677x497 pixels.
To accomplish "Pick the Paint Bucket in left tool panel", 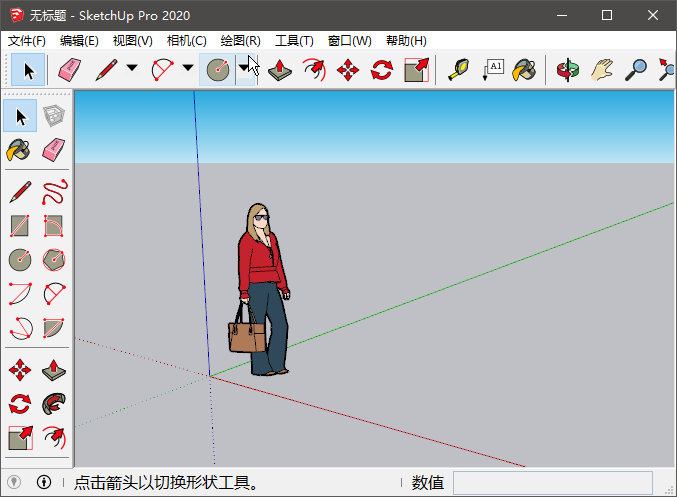I will [x=19, y=150].
